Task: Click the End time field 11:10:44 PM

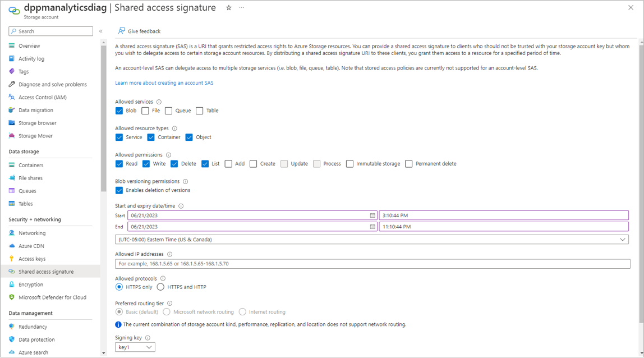Action: click(504, 227)
